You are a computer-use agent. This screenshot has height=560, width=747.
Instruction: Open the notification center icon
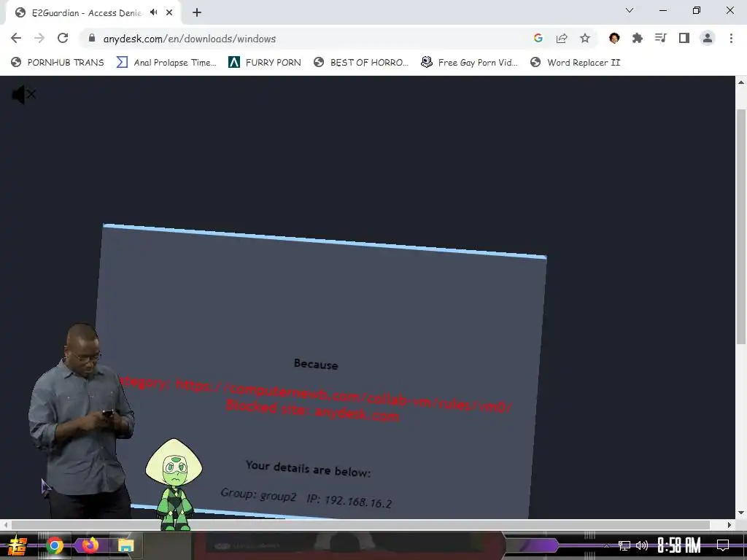pyautogui.click(x=723, y=545)
